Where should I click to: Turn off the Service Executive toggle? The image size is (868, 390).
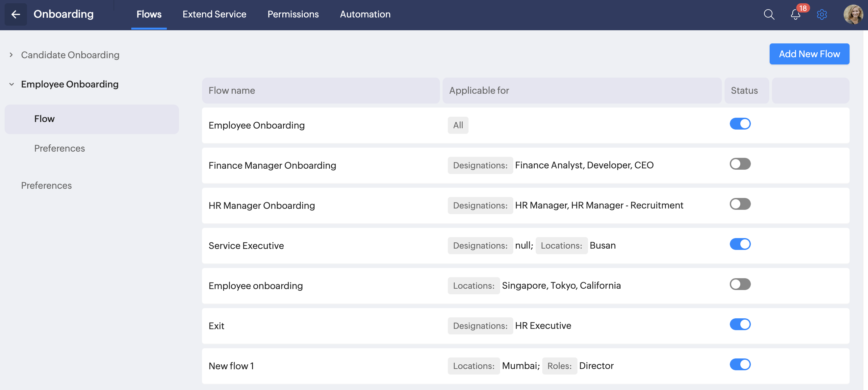coord(740,244)
